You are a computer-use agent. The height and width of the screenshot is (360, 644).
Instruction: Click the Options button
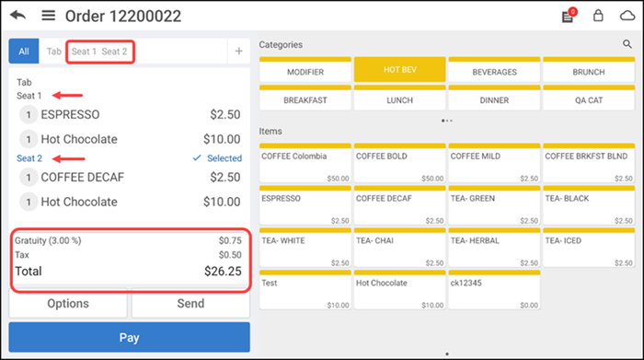(68, 303)
